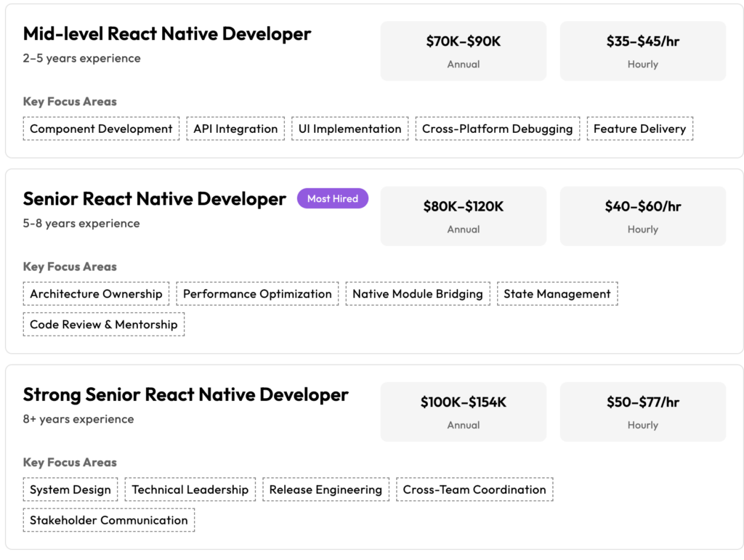Click the 5-8 years experience text
The image size is (744, 560).
click(81, 223)
